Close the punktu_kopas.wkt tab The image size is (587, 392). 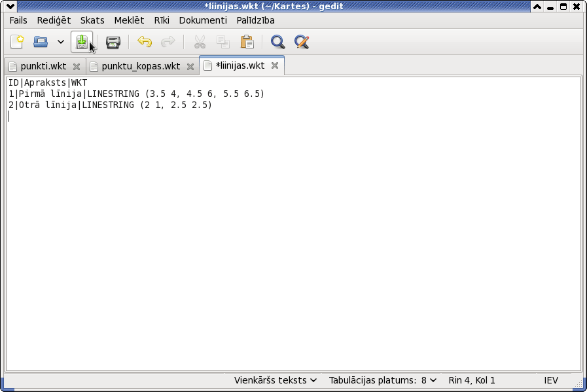click(x=190, y=67)
